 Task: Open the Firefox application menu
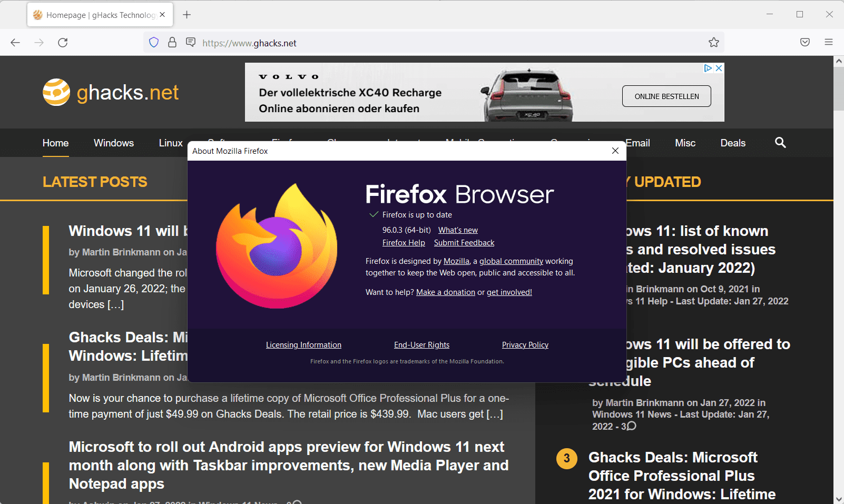pos(829,42)
